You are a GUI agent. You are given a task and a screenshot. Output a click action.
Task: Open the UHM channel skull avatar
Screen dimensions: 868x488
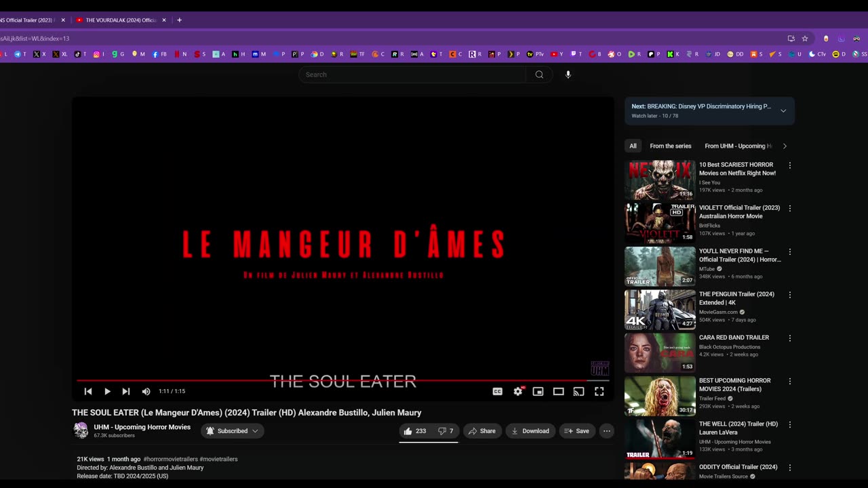pos(81,430)
